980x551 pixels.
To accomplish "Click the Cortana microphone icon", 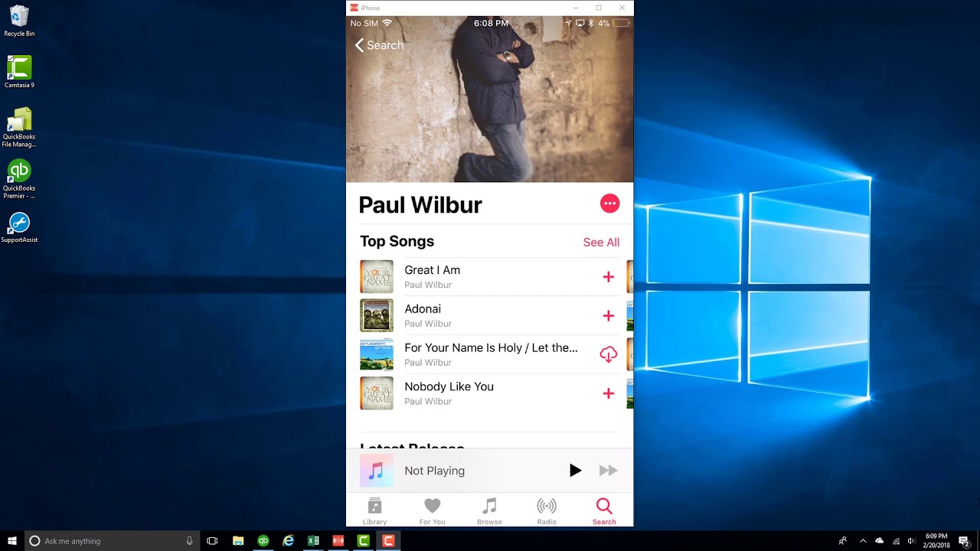I will tap(189, 540).
